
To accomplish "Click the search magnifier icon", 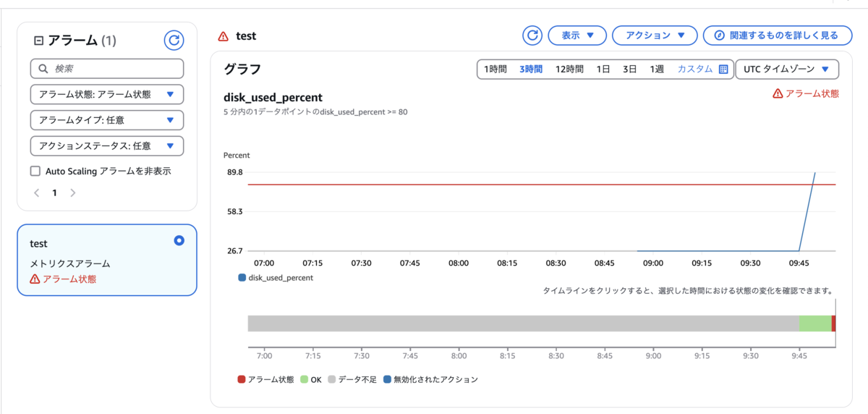I will [43, 69].
